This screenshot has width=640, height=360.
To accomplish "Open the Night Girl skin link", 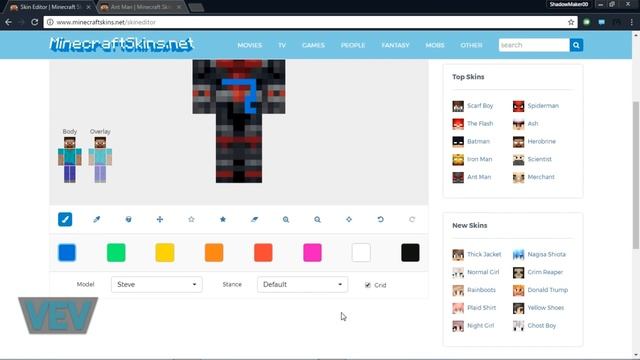I will pos(480,326).
